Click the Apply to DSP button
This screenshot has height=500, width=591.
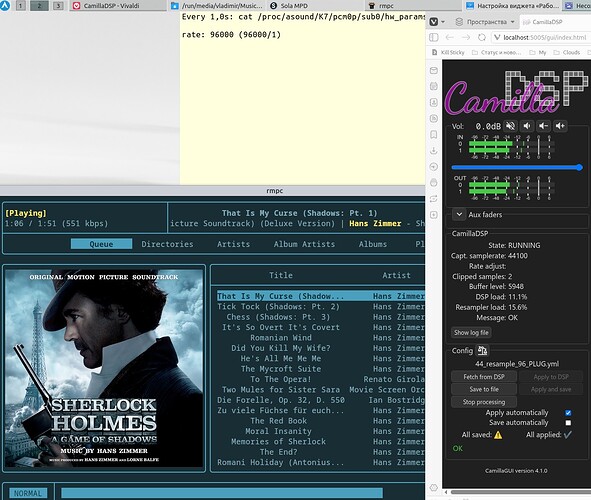[x=551, y=377]
